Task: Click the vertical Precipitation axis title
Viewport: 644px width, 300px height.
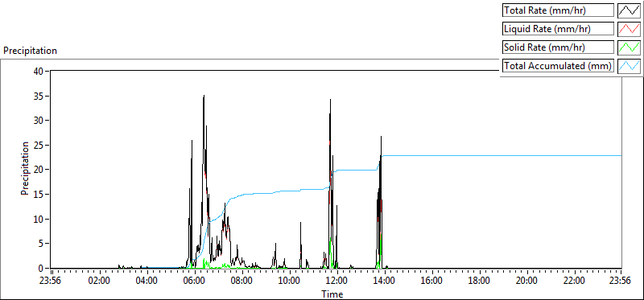Action: [x=25, y=168]
